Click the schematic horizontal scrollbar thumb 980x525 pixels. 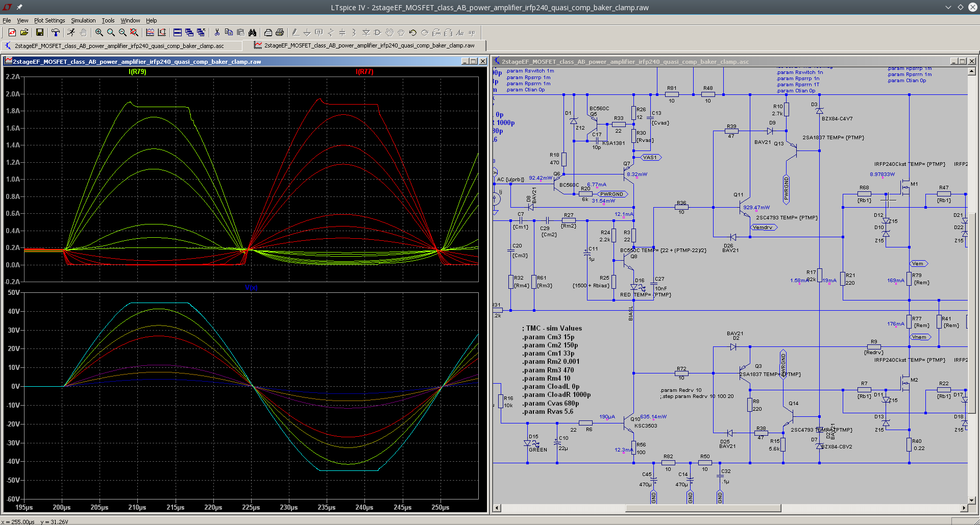(703, 508)
